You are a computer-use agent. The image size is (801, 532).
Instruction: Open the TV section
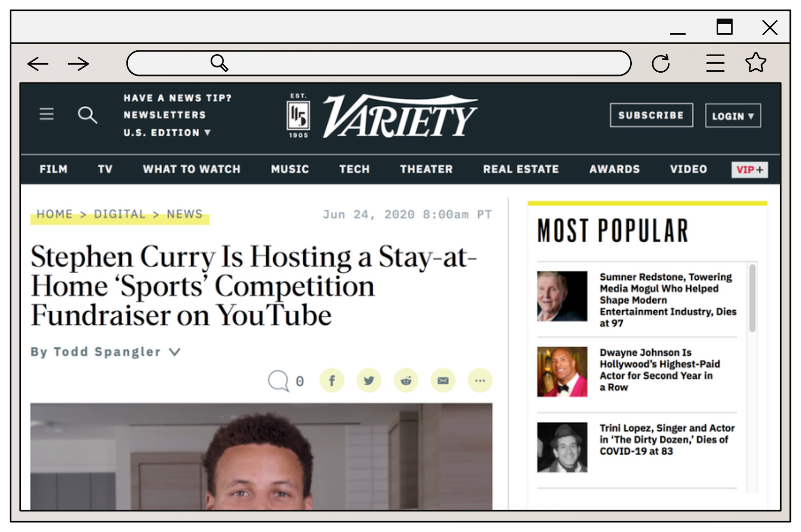(105, 169)
